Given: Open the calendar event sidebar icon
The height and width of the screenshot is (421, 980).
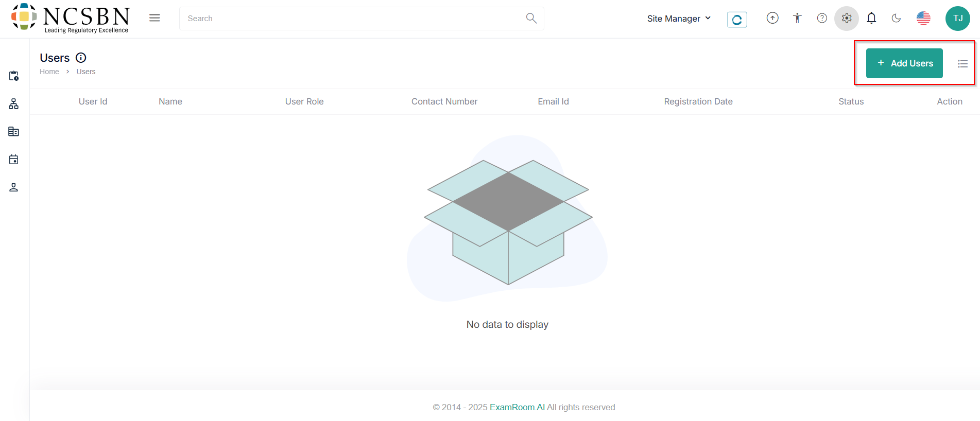Looking at the screenshot, I should [14, 160].
